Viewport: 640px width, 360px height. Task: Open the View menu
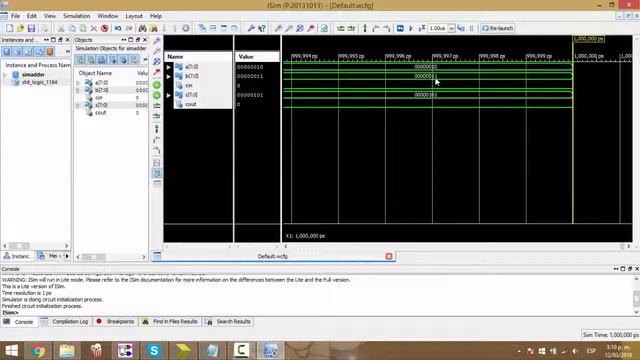coord(50,16)
